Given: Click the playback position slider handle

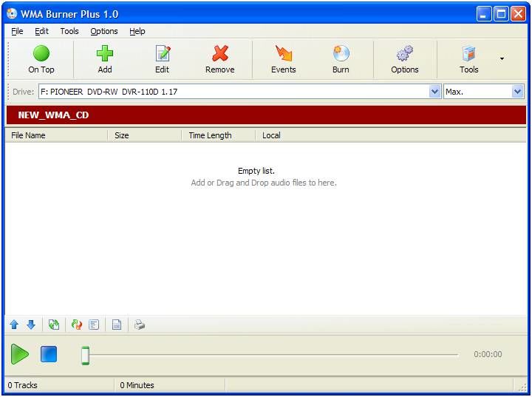Looking at the screenshot, I should point(86,356).
